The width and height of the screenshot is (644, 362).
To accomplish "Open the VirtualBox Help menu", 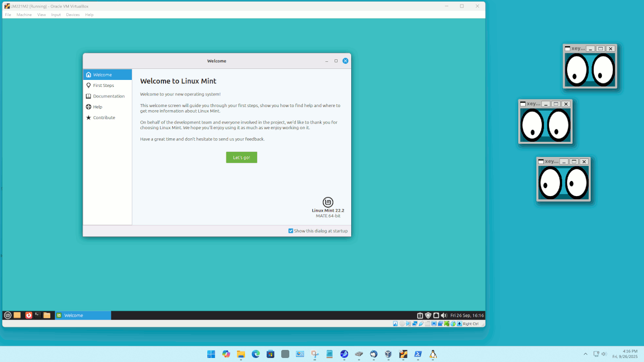I will click(x=89, y=15).
